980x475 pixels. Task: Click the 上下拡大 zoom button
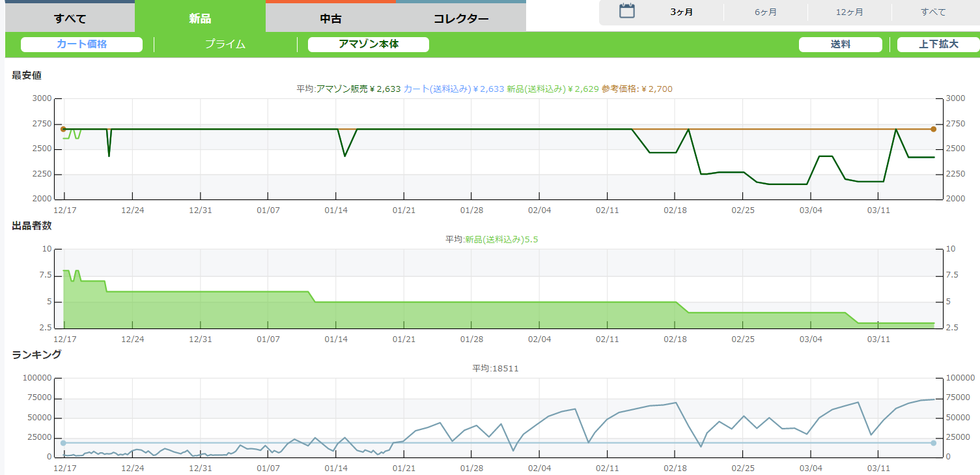coord(938,44)
